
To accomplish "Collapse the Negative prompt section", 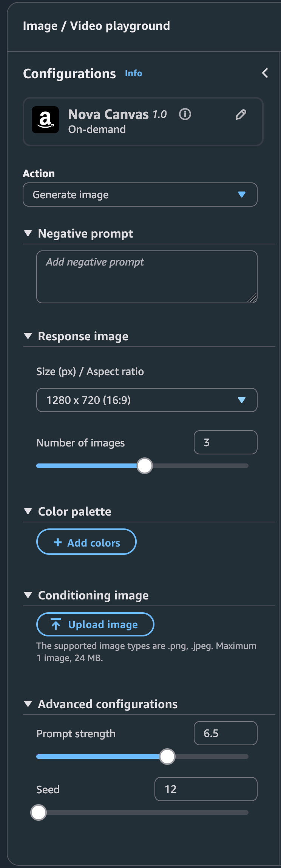I will (x=28, y=233).
